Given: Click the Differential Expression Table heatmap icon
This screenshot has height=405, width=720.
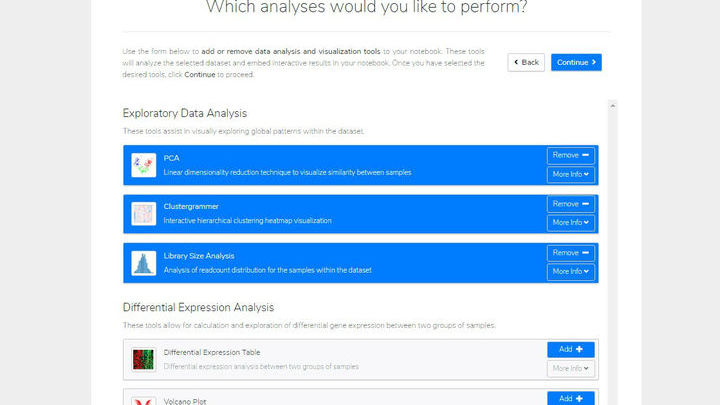Looking at the screenshot, I should coord(143,360).
